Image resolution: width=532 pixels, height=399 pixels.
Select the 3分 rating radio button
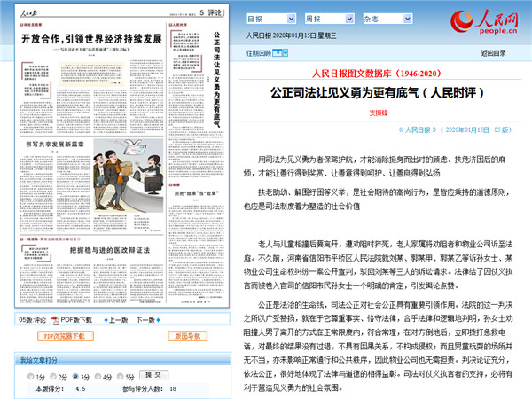click(x=75, y=376)
